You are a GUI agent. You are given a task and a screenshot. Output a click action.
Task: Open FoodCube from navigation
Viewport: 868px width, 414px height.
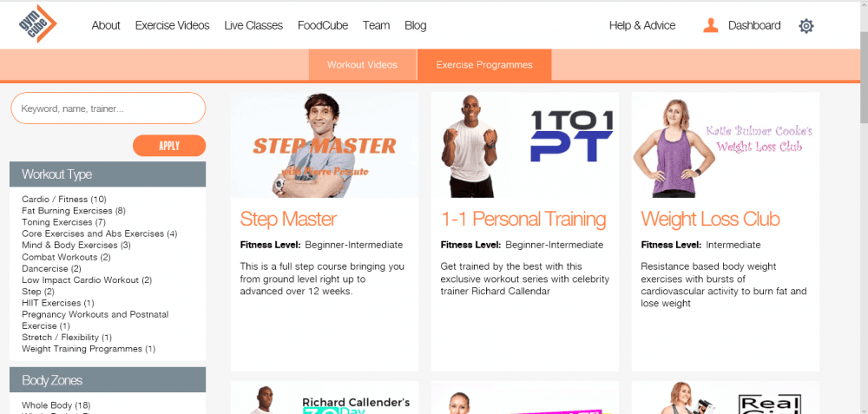323,25
